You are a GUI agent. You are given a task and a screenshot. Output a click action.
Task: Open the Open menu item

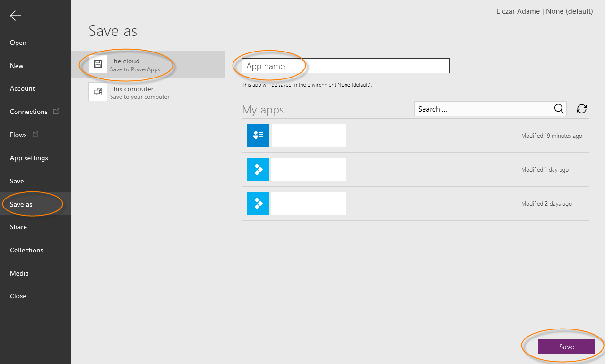pos(18,43)
